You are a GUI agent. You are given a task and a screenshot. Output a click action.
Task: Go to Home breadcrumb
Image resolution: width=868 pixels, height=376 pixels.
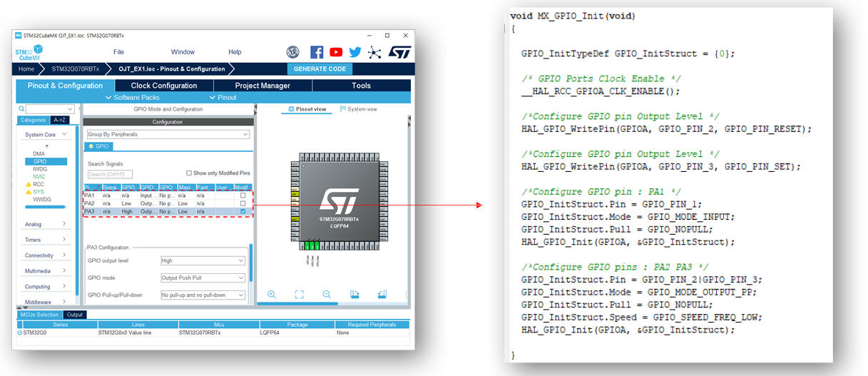(26, 69)
